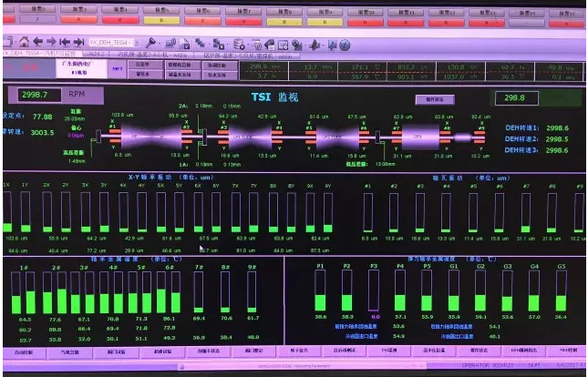This screenshot has height=377, width=588.
Task: Open the 超速试验 page from bottom bar
Action: pos(161,351)
